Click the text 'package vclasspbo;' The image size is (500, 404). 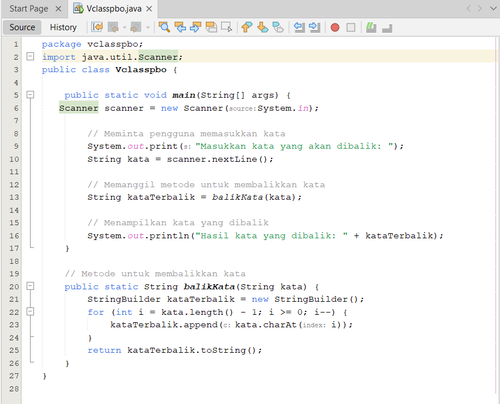[x=92, y=44]
